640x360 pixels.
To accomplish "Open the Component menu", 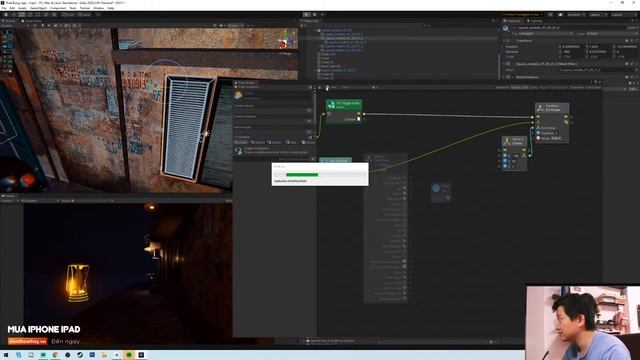I will [x=58, y=8].
